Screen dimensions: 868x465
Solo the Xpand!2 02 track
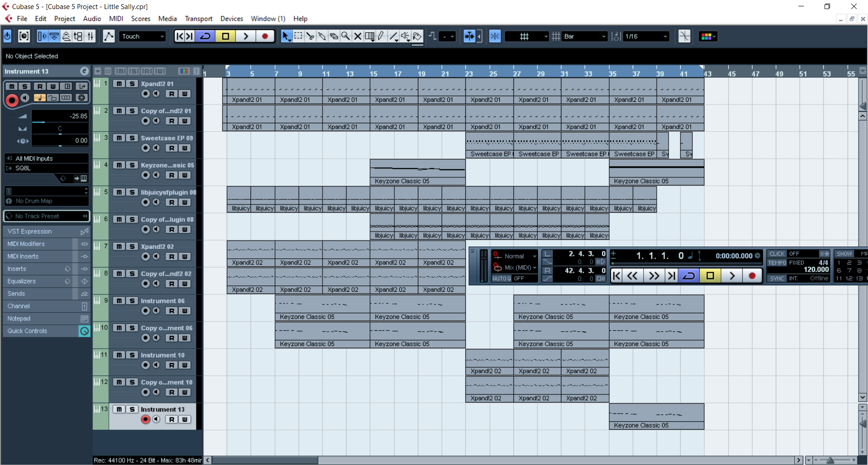(x=132, y=247)
